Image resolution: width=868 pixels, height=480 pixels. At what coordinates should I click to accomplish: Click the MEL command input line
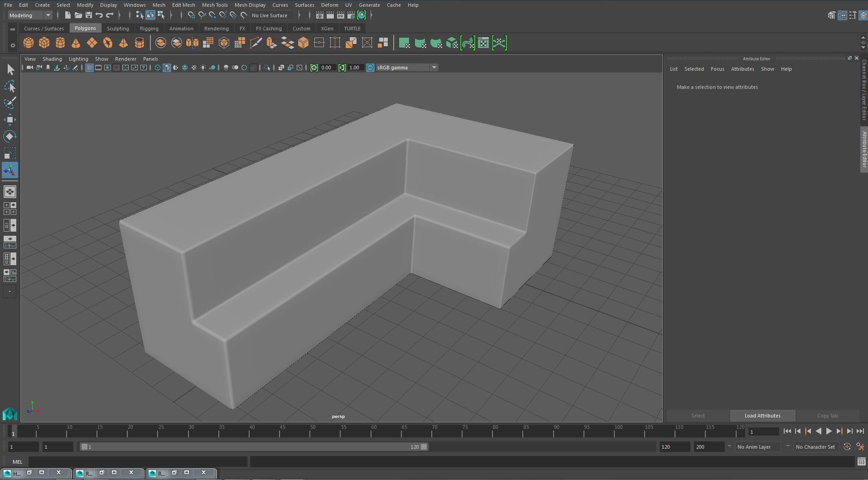[138, 462]
